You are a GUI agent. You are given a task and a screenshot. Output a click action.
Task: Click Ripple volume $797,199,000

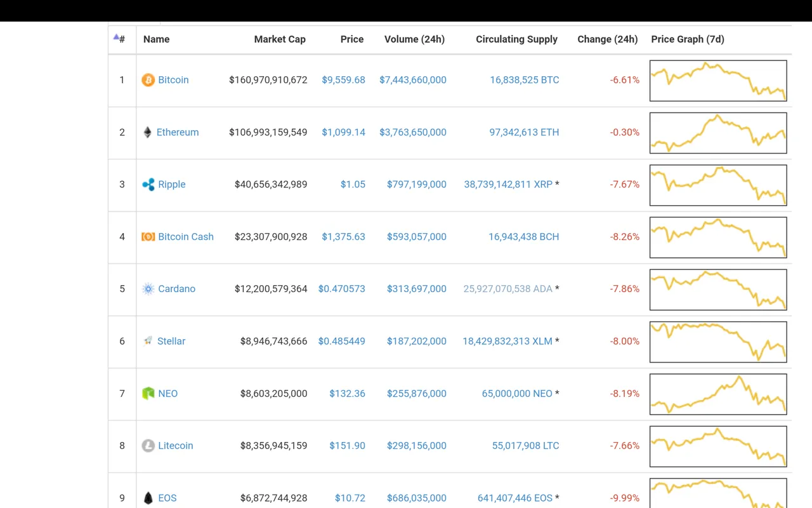417,185
